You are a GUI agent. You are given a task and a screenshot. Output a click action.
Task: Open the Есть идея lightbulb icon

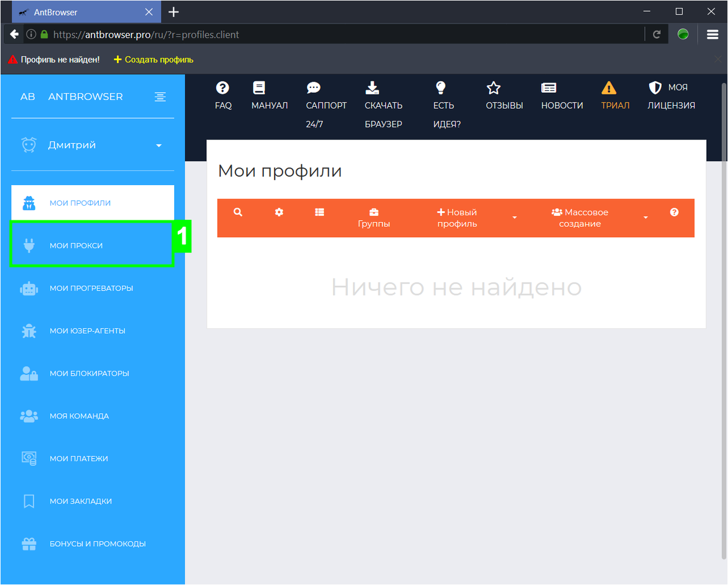(441, 88)
